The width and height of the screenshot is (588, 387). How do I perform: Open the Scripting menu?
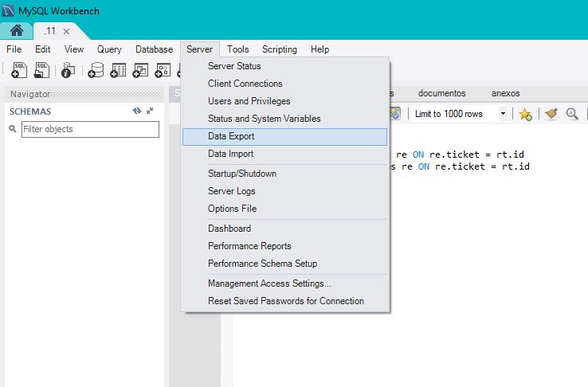click(280, 49)
